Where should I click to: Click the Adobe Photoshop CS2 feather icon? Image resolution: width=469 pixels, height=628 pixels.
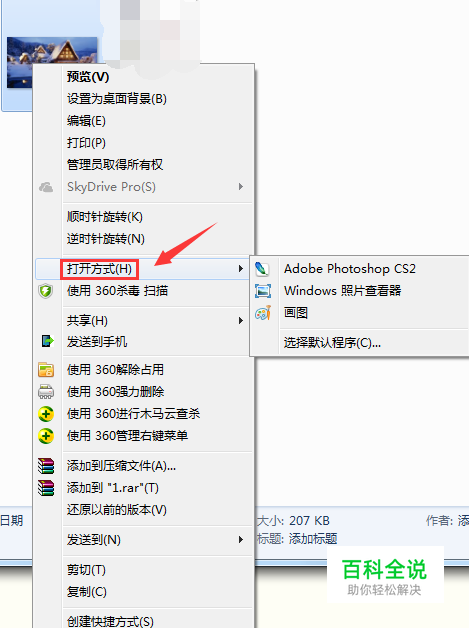262,268
